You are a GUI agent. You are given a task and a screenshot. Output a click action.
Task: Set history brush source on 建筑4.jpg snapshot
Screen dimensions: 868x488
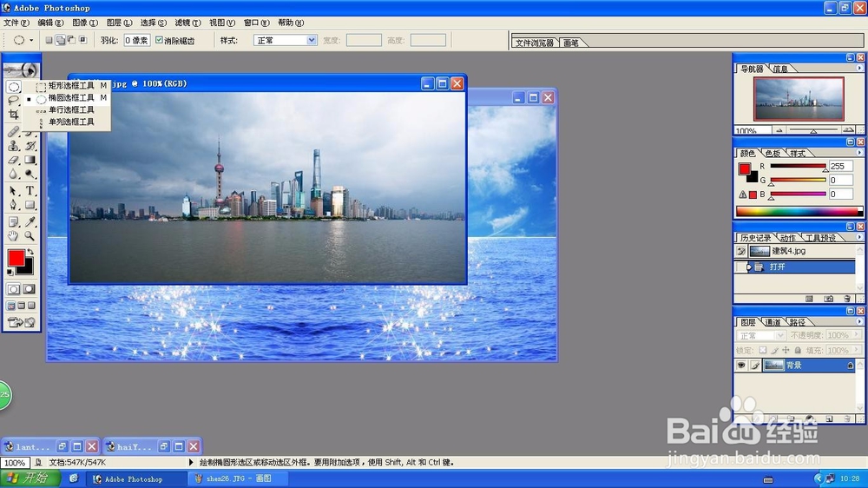740,251
